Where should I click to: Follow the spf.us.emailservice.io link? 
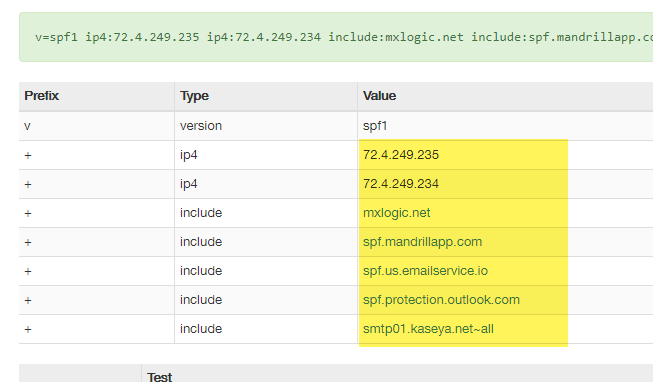(425, 271)
